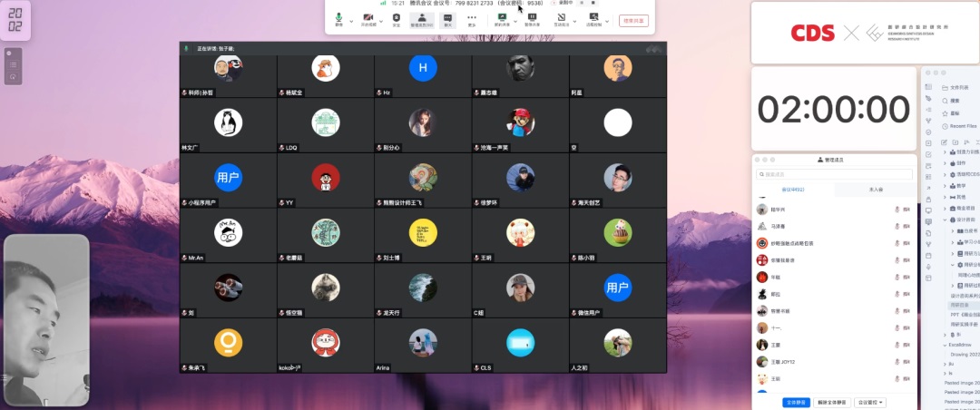Click the three-dot more options icon

coord(472,18)
